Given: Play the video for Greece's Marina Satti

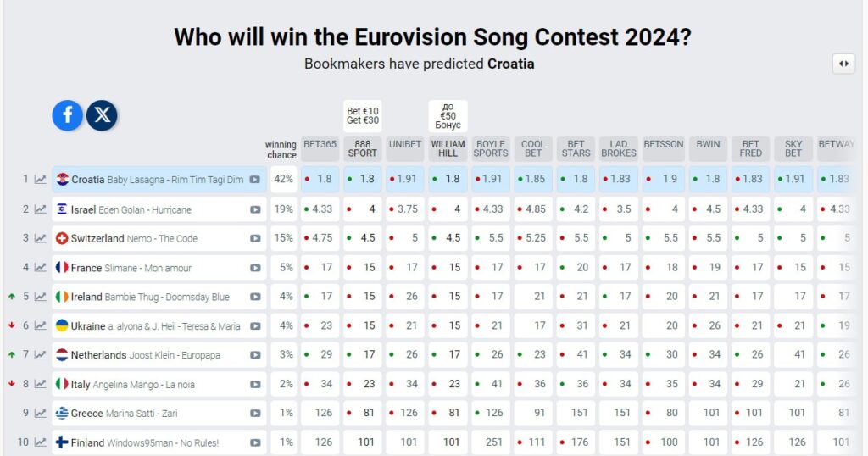Looking at the screenshot, I should (255, 414).
